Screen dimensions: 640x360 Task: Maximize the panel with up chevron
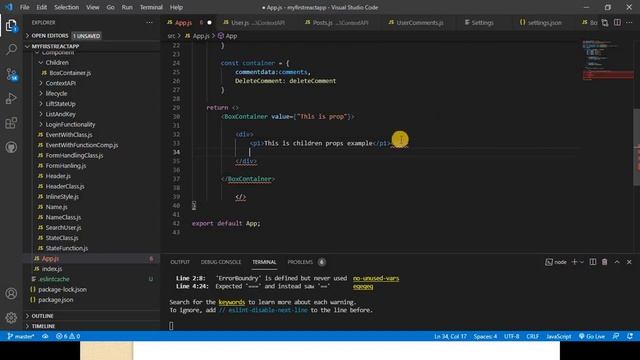coord(617,262)
